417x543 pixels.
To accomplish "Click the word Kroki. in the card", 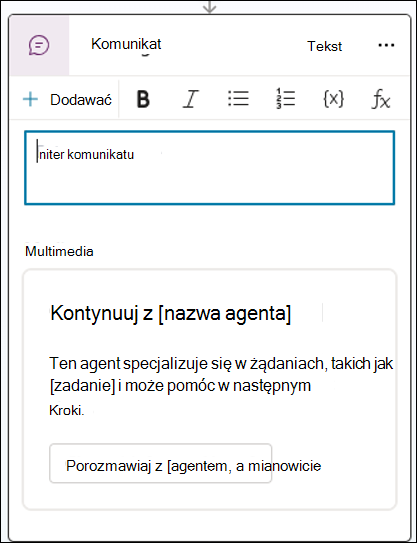I will [67, 410].
